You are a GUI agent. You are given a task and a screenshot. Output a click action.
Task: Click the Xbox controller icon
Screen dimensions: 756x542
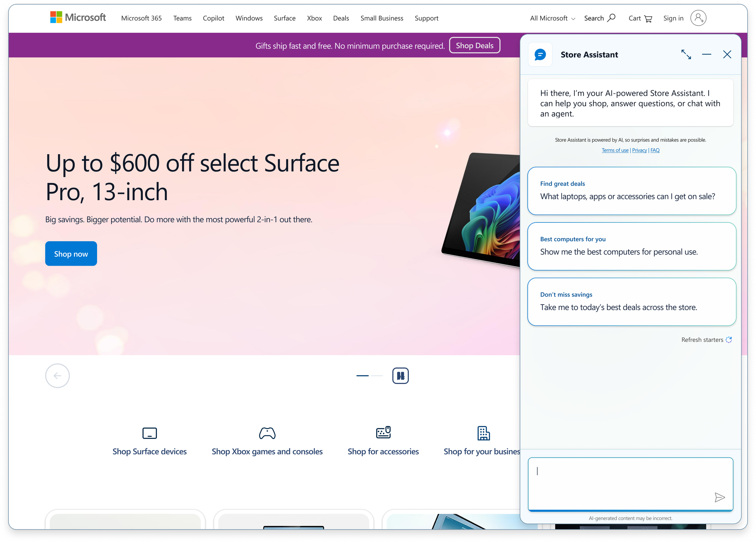[x=267, y=433]
